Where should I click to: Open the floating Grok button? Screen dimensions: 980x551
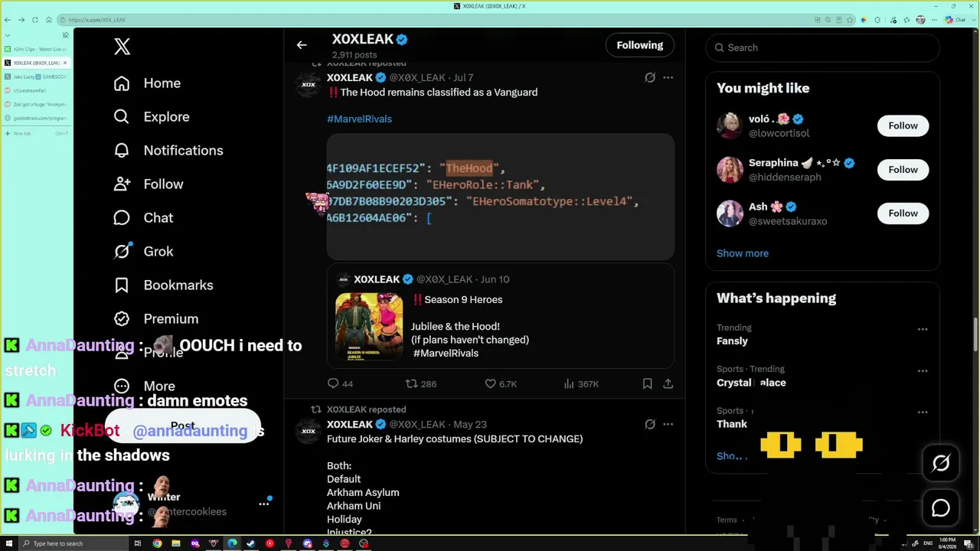point(941,462)
